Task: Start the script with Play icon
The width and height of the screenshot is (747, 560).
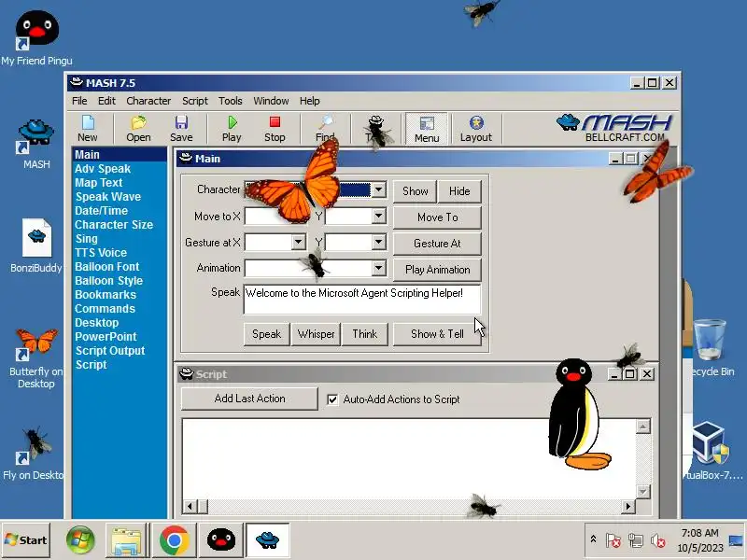Action: point(232,129)
